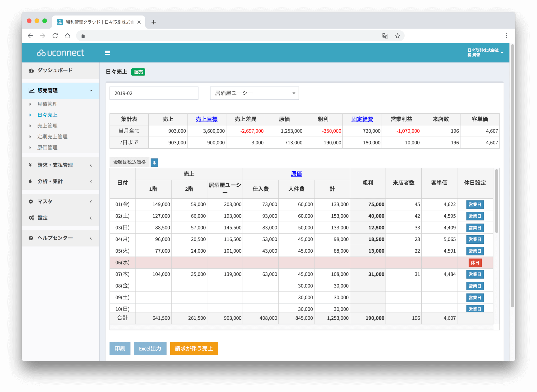The height and width of the screenshot is (392, 537).
Task: Toggle 営業日 setting for 07(木)
Action: [475, 274]
